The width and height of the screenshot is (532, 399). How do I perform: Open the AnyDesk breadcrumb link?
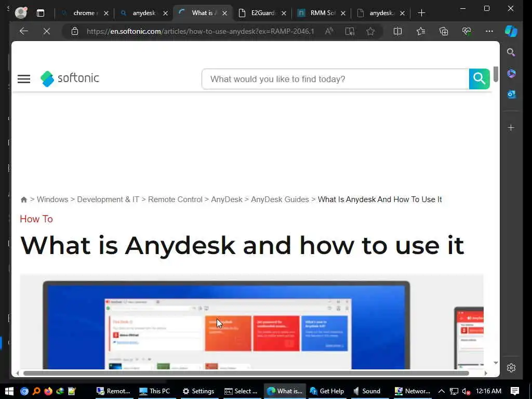pyautogui.click(x=227, y=199)
